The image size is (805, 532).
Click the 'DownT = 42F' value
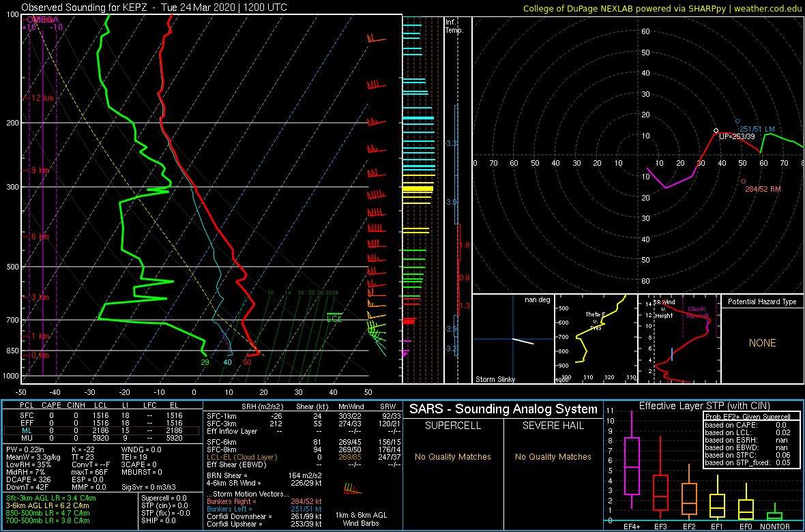pyautogui.click(x=28, y=486)
